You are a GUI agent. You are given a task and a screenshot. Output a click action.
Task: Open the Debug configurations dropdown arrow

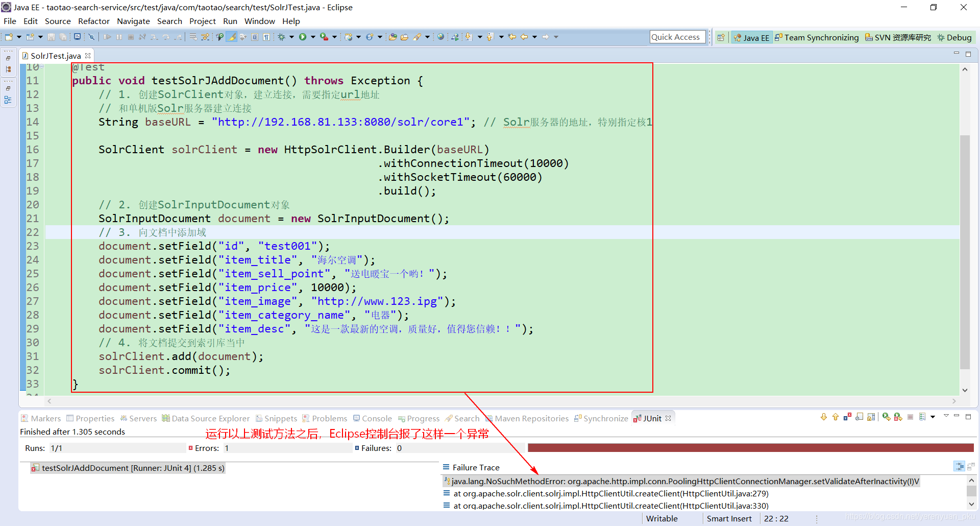(291, 37)
